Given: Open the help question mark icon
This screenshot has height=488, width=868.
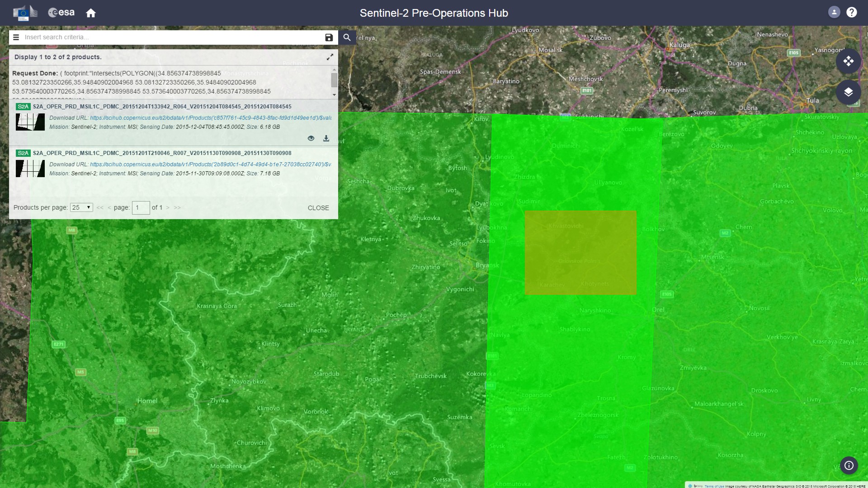Looking at the screenshot, I should coord(851,12).
